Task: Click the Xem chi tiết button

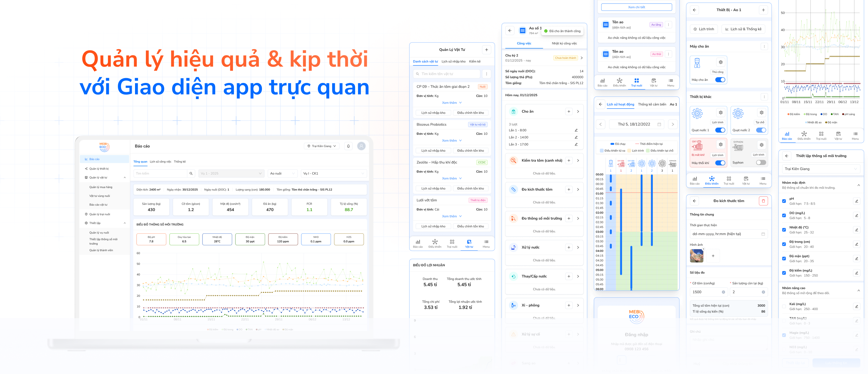Action: click(636, 7)
